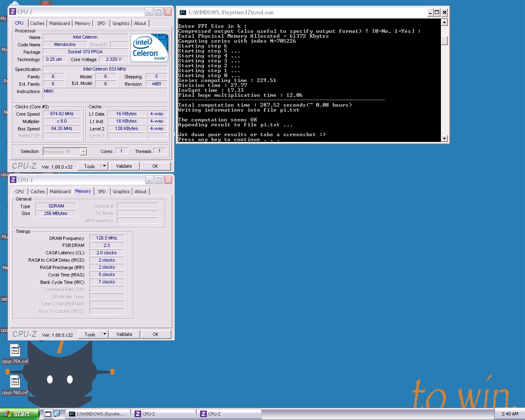525x420 pixels.
Task: Click the Multiplier value x 8.0
Action: (62, 121)
